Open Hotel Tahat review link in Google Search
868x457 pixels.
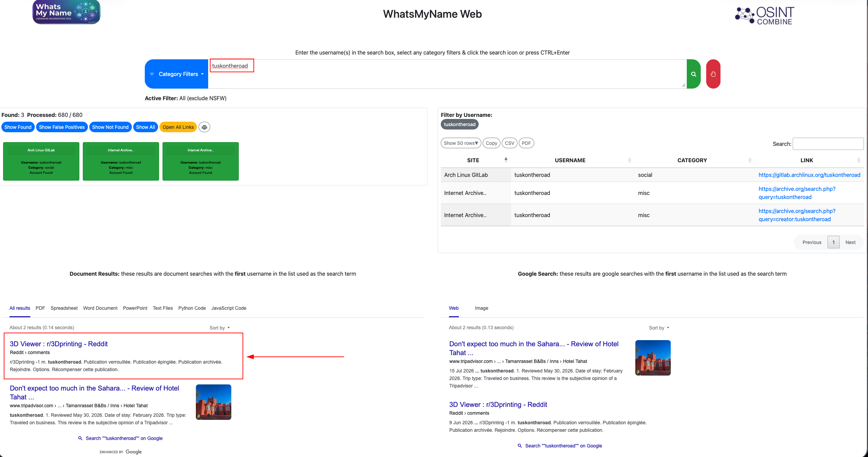[x=534, y=348]
